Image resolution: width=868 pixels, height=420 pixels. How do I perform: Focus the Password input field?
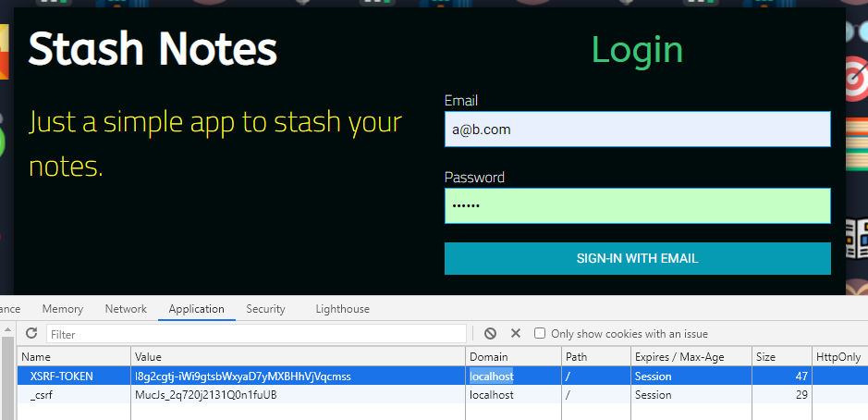click(x=637, y=205)
